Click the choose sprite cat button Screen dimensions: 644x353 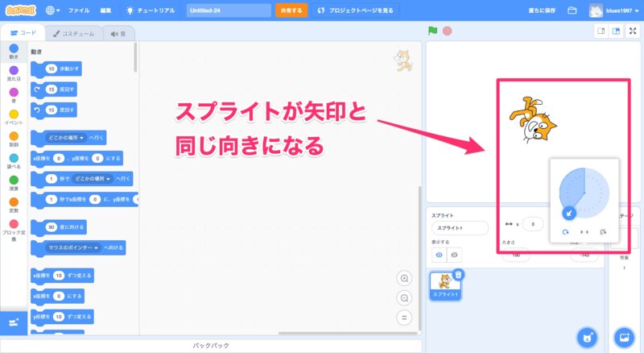pyautogui.click(x=588, y=336)
